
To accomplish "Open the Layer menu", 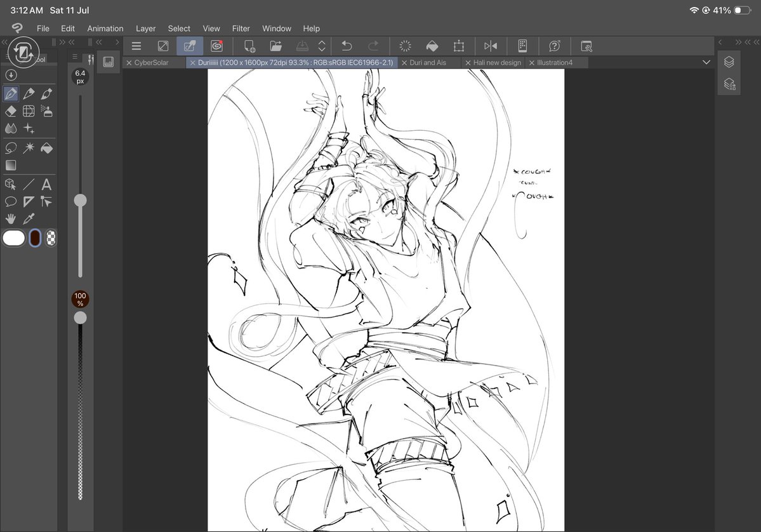I will click(145, 29).
